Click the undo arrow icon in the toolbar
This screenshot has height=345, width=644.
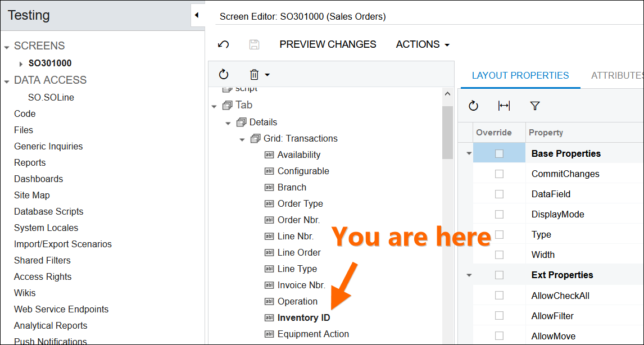[223, 44]
